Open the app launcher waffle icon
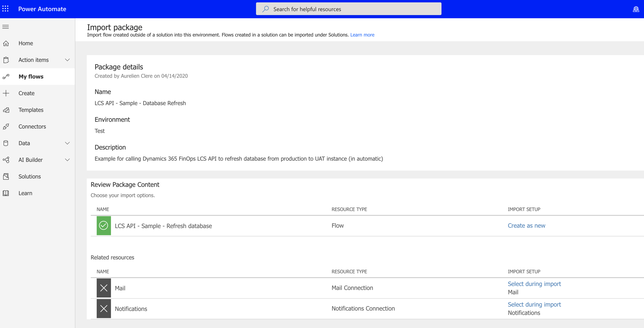Screen dimensions: 644x328 [x=5, y=9]
